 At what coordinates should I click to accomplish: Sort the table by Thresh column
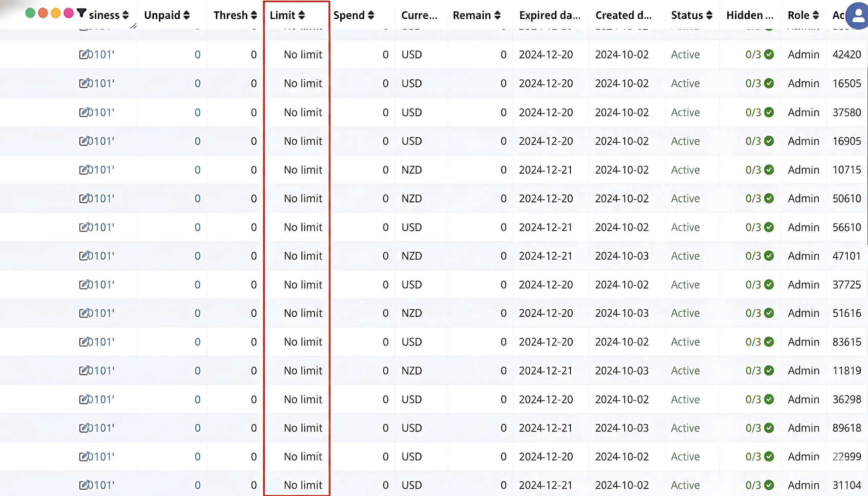click(254, 15)
